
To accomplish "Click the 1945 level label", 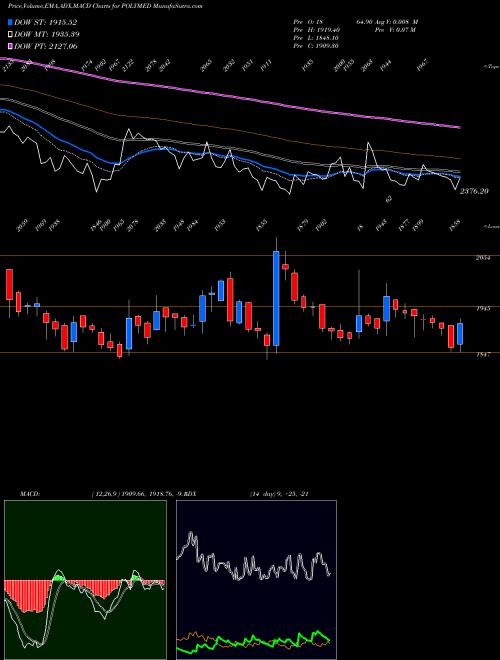I will 483,309.
